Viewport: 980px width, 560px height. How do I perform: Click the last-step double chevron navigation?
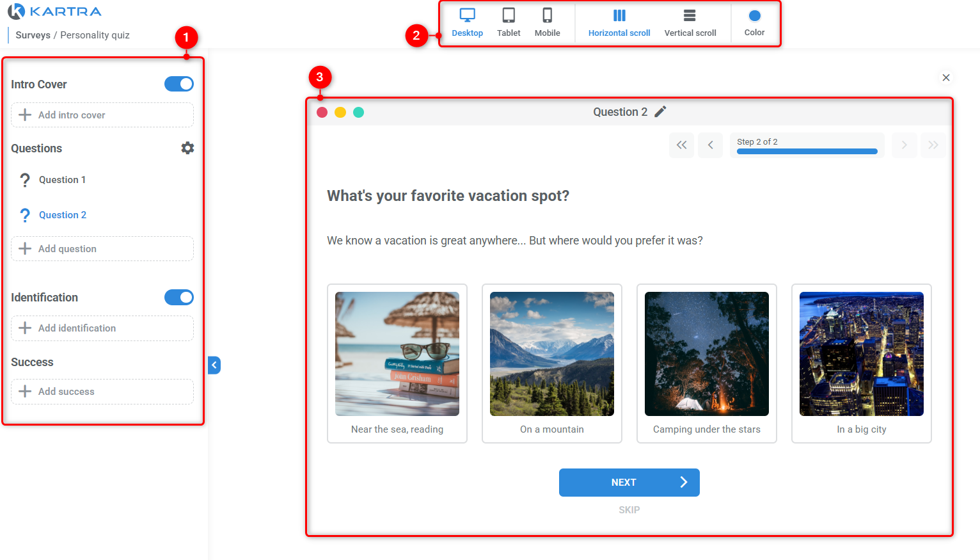(x=933, y=145)
